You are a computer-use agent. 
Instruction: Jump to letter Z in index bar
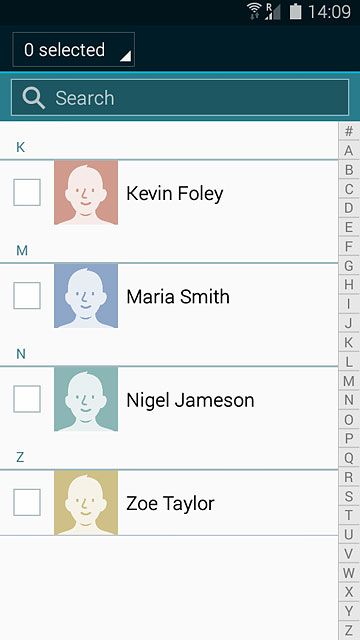(x=349, y=630)
